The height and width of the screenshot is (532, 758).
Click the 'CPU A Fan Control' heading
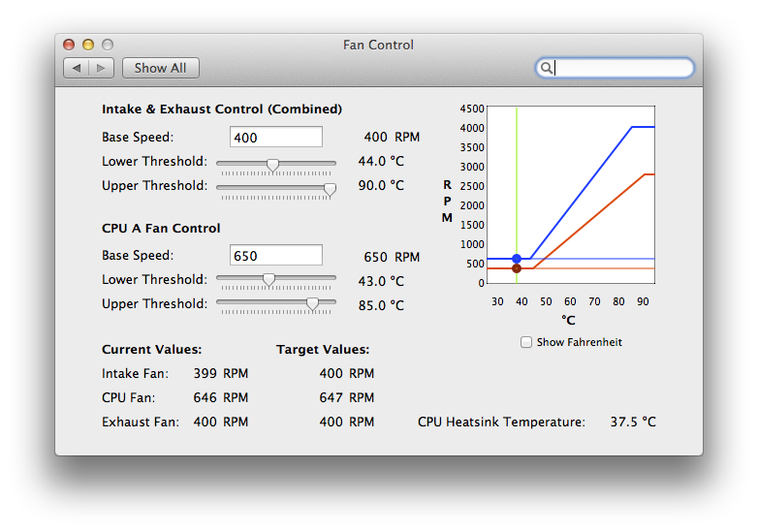[161, 228]
